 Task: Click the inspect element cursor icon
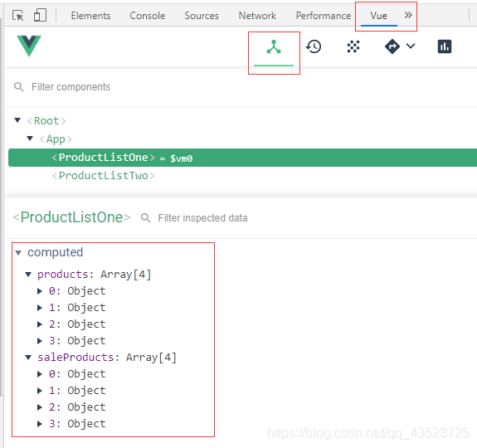(18, 15)
